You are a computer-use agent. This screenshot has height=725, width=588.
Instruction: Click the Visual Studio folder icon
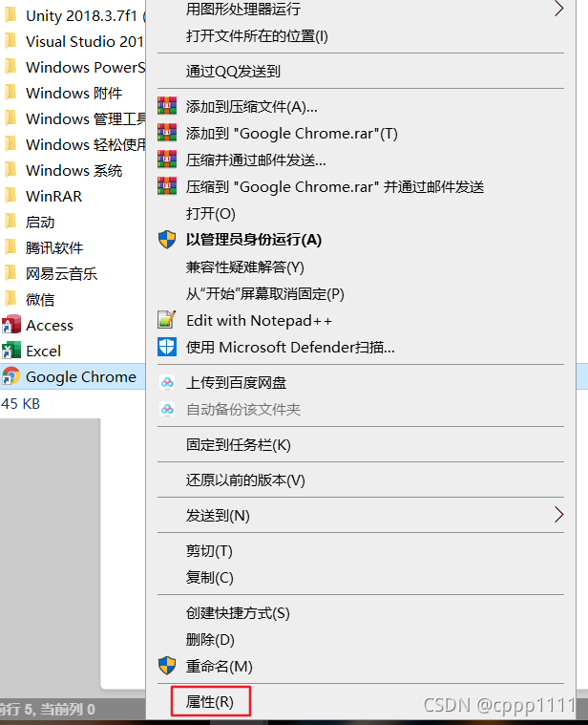pyautogui.click(x=10, y=41)
